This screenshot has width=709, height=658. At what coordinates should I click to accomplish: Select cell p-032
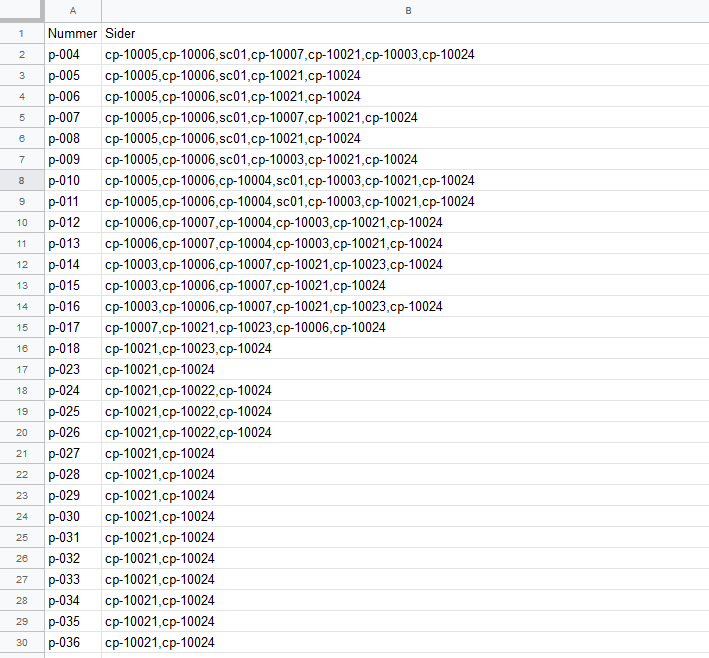click(73, 559)
